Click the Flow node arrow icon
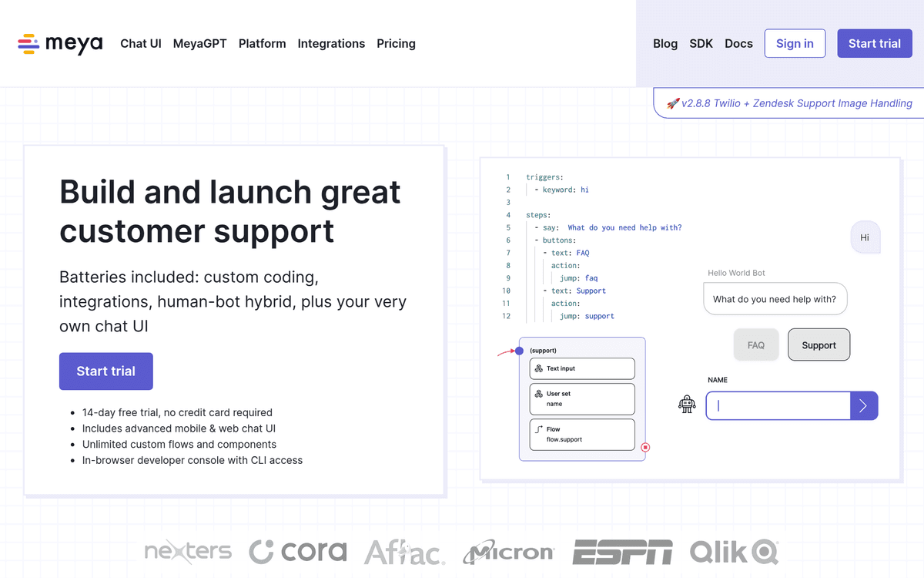Screen dimensions: 924x578 coord(539,429)
